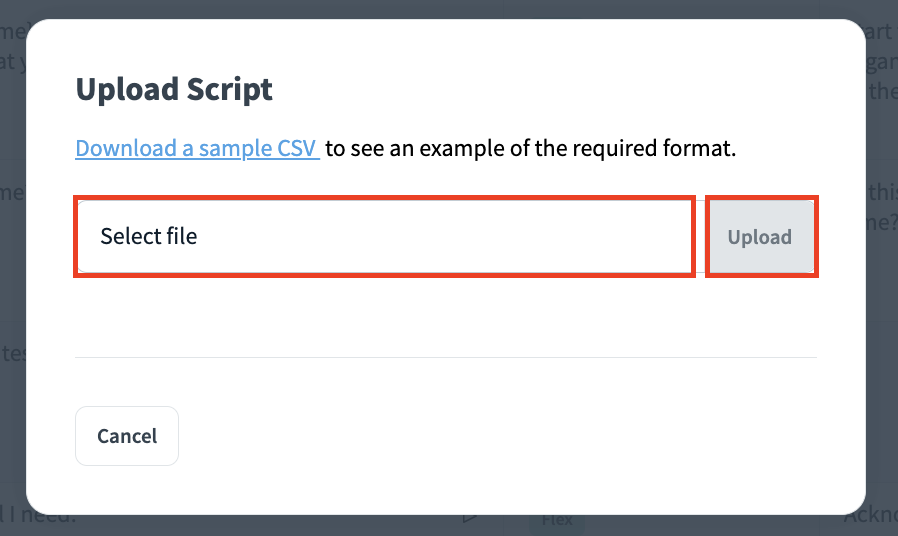The width and height of the screenshot is (898, 536).
Task: Open the file chooser via Select file
Action: (384, 236)
